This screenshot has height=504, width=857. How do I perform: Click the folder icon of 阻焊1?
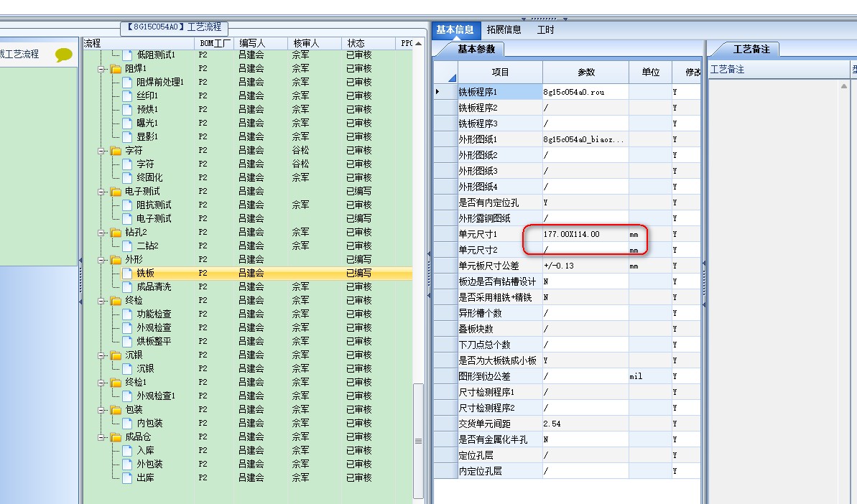[116, 69]
